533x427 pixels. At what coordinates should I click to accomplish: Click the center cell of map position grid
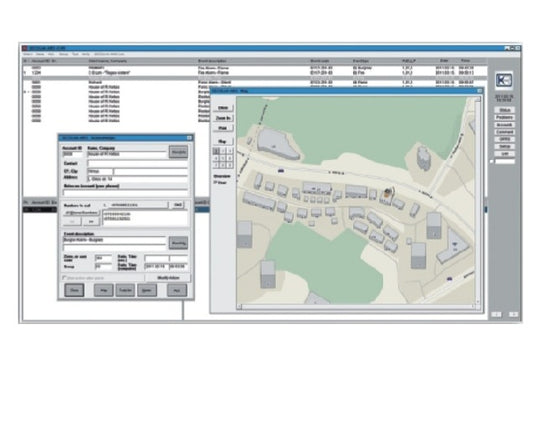click(x=223, y=158)
